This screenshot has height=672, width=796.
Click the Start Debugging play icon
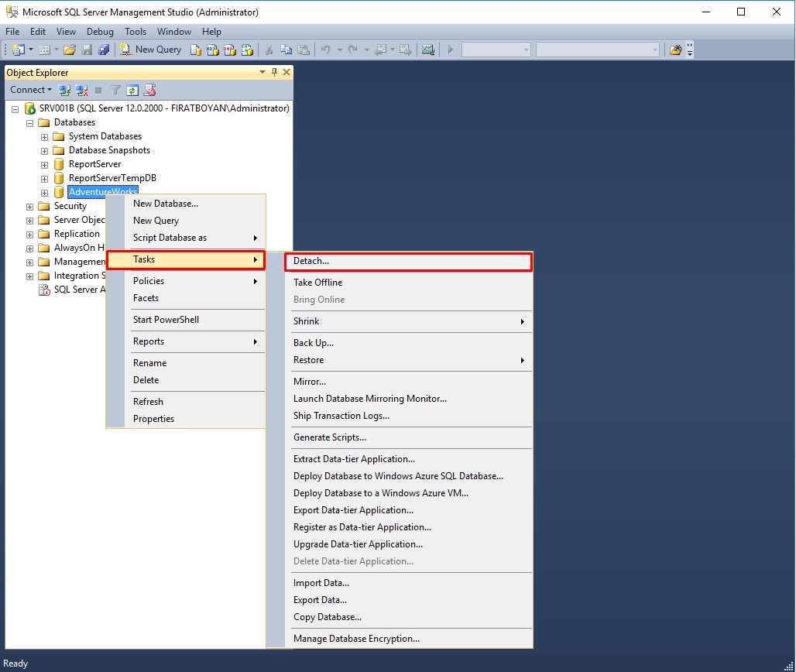(451, 50)
